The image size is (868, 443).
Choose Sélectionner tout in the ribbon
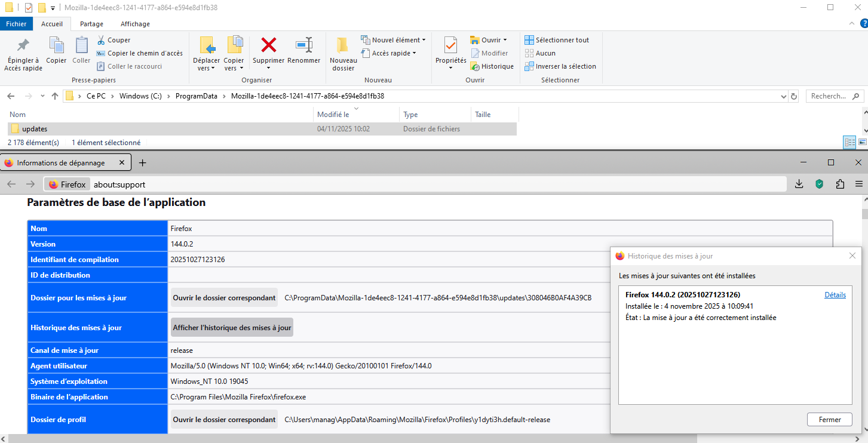[557, 40]
